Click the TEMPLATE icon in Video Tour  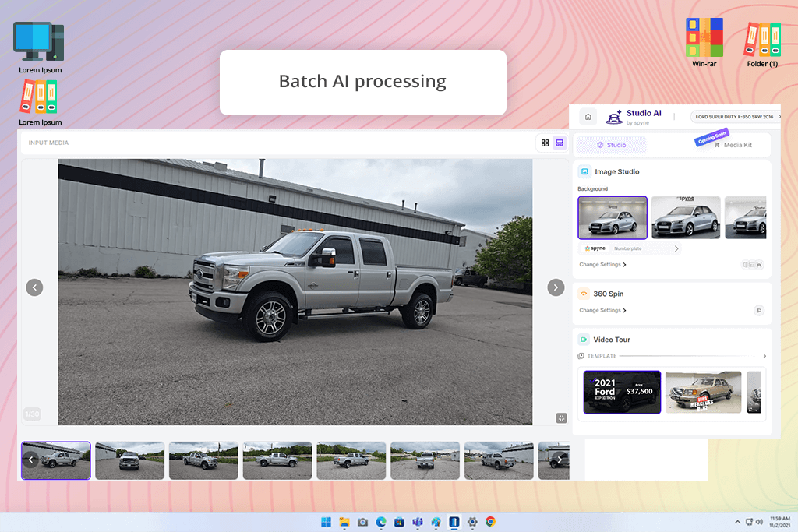[581, 356]
